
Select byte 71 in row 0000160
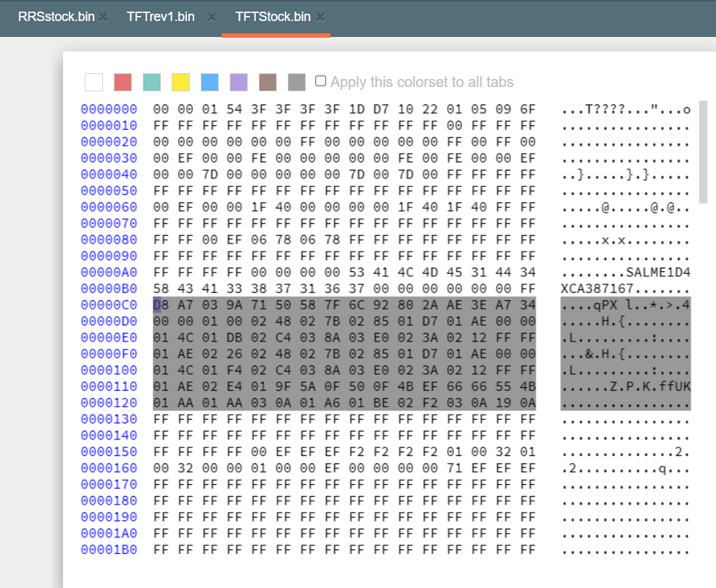pos(454,468)
